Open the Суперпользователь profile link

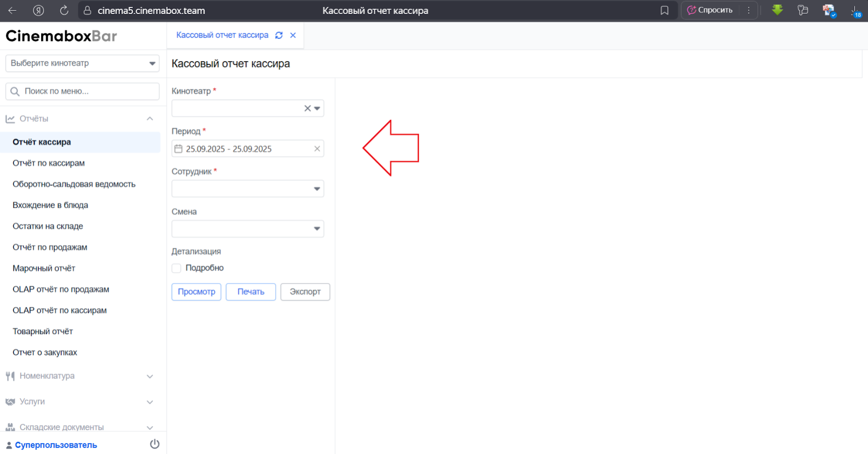pos(56,445)
